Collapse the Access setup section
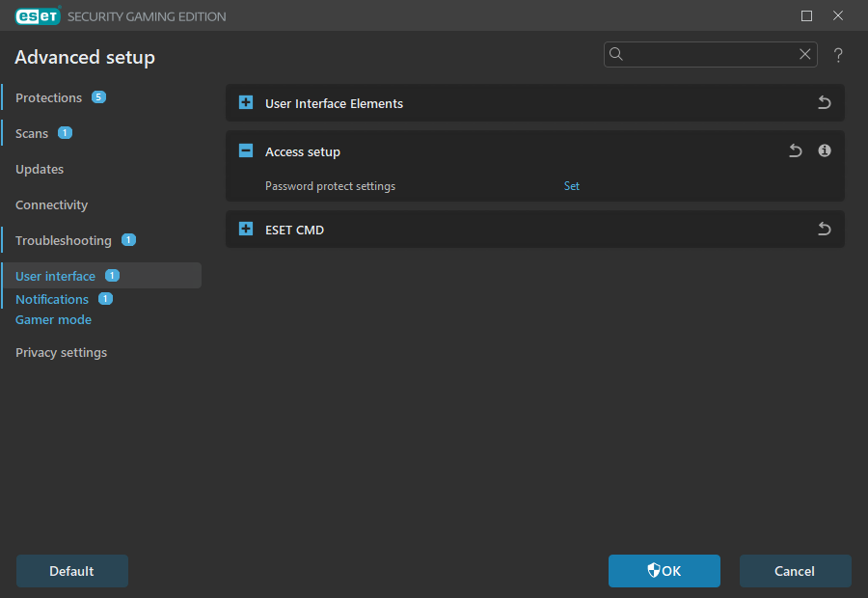This screenshot has height=598, width=868. (x=246, y=150)
